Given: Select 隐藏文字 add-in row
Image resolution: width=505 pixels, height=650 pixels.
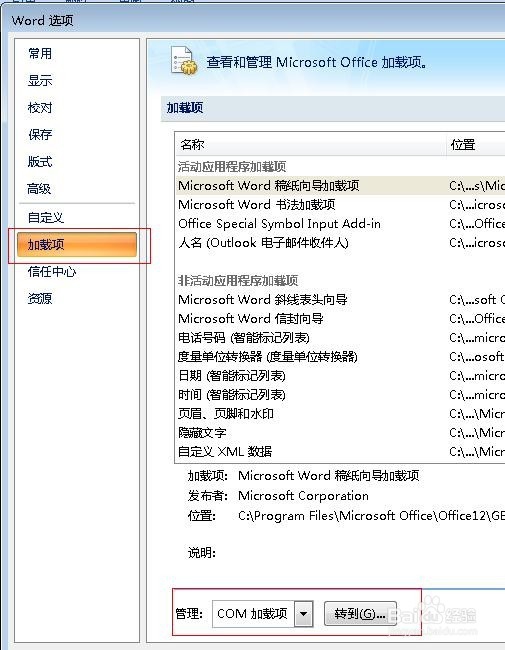Looking at the screenshot, I should (340, 433).
